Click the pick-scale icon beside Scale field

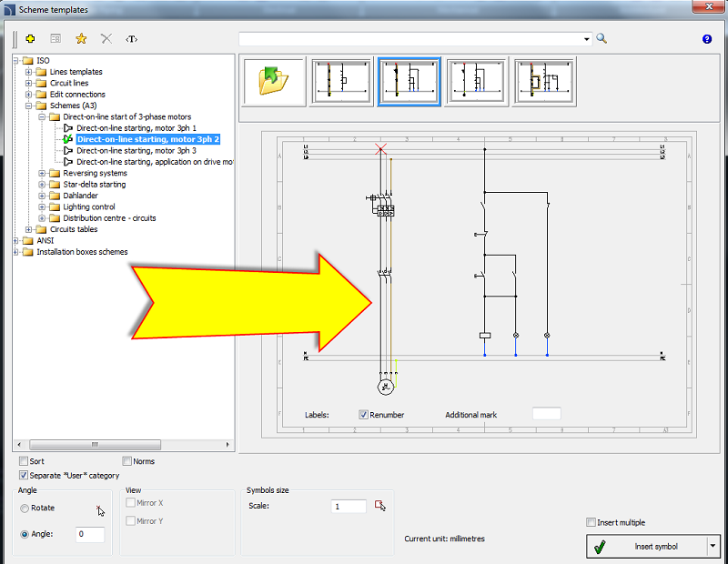[x=380, y=506]
